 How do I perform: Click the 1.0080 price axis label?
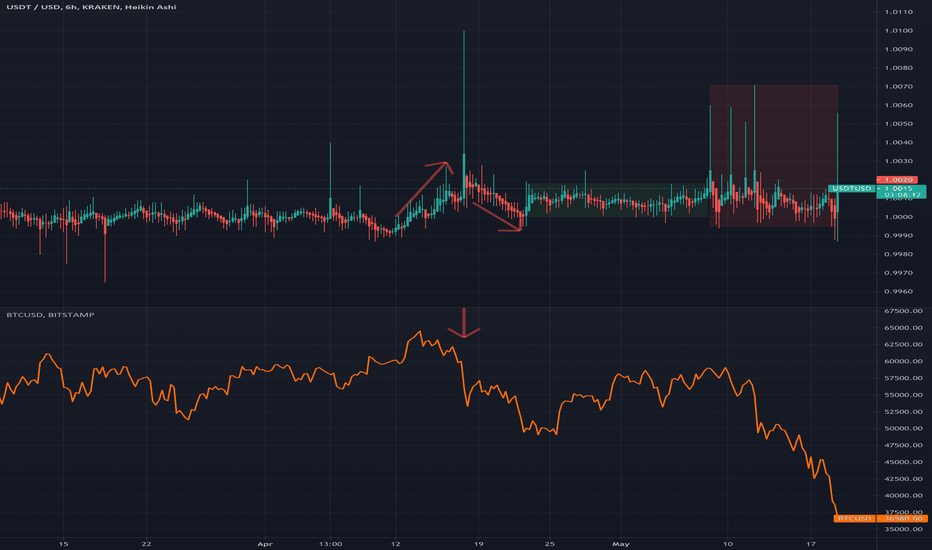(899, 68)
